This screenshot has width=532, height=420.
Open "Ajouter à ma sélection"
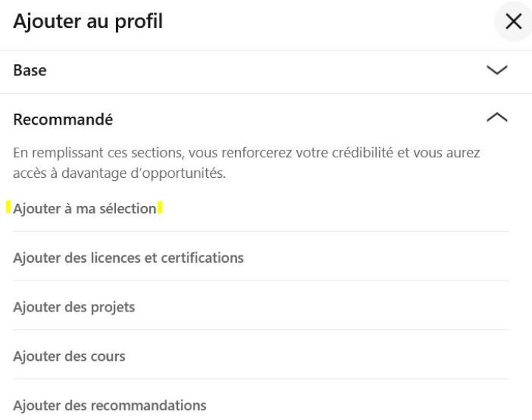pos(85,209)
